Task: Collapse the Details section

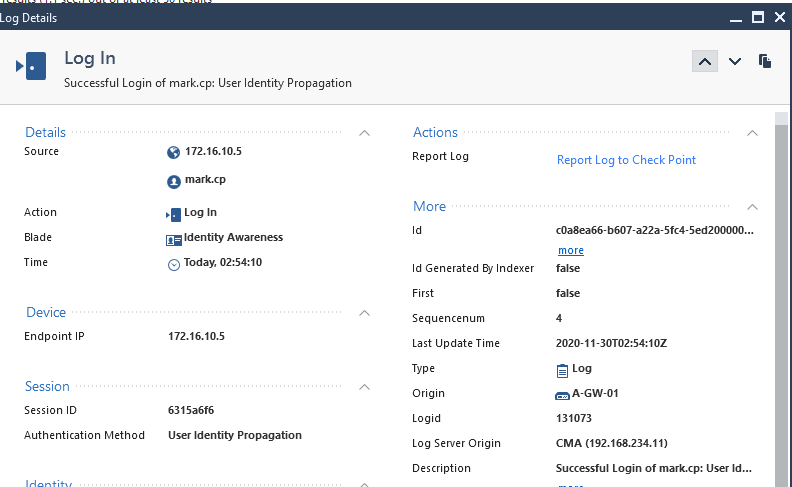Action: 365,133
